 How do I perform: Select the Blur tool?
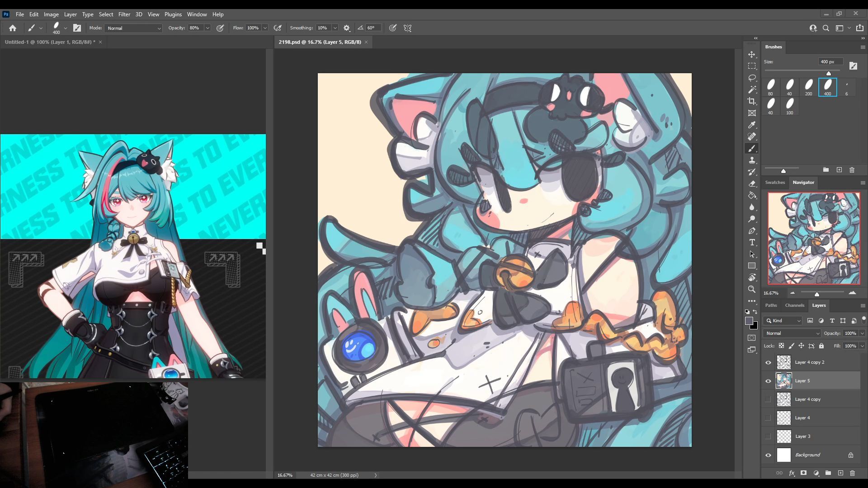[x=752, y=207]
